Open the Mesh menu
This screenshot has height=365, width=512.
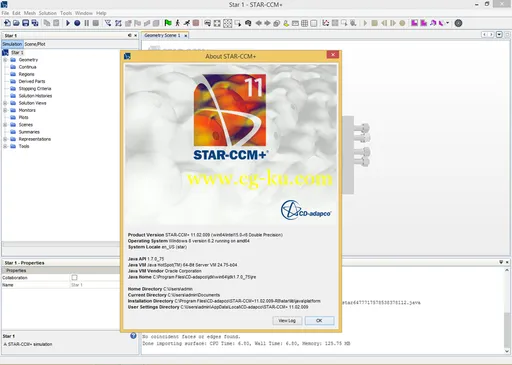point(30,13)
